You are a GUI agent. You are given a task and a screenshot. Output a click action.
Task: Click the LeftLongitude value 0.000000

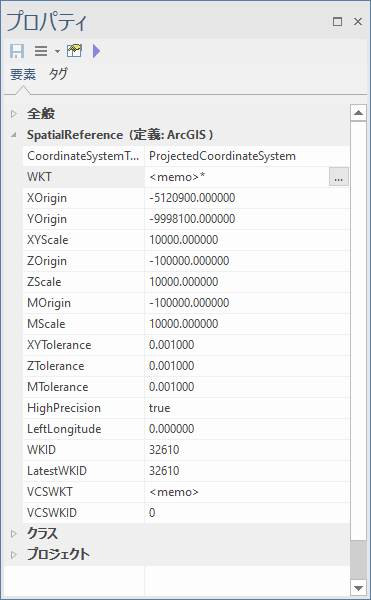click(171, 429)
